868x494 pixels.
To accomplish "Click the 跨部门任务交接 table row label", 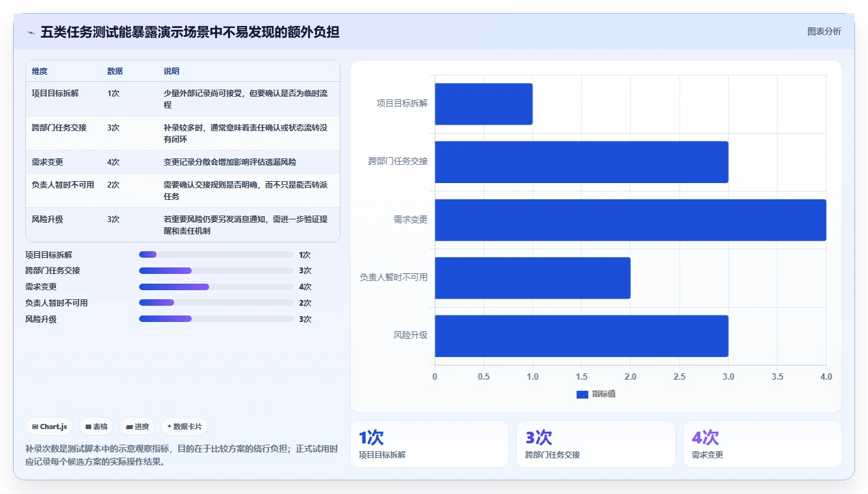I will 59,127.
